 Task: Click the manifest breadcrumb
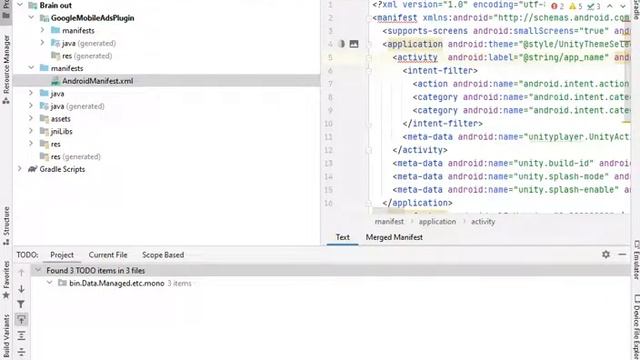click(x=389, y=222)
